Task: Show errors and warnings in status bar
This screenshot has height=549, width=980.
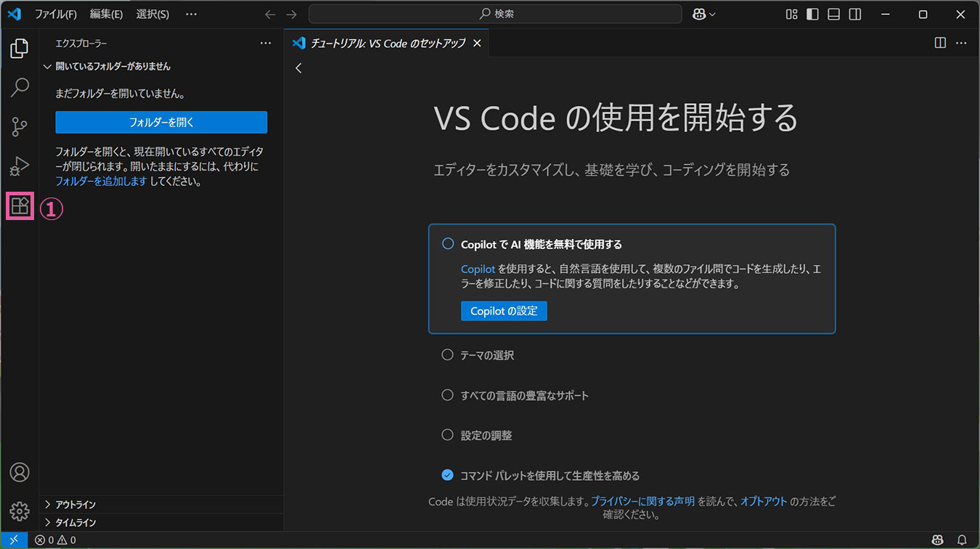Action: (55, 540)
